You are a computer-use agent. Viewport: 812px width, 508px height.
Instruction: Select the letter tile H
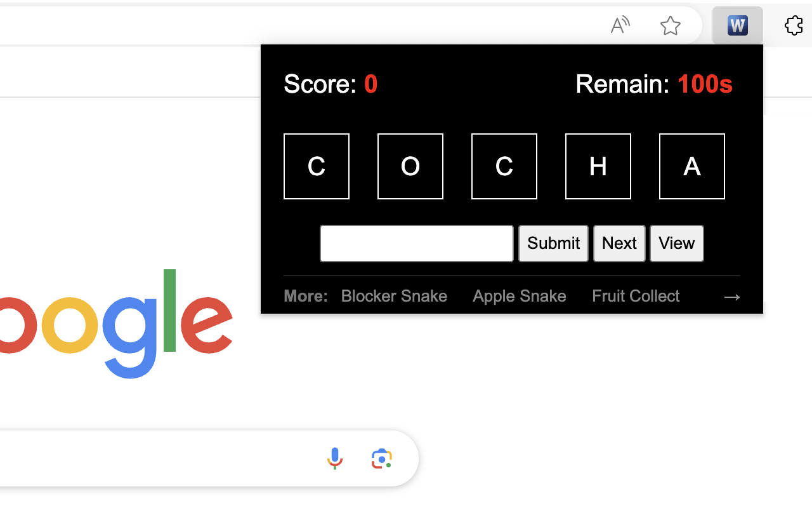598,166
